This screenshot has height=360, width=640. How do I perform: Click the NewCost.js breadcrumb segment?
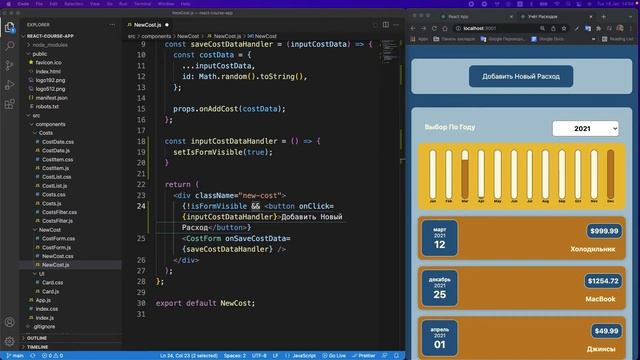(x=224, y=36)
